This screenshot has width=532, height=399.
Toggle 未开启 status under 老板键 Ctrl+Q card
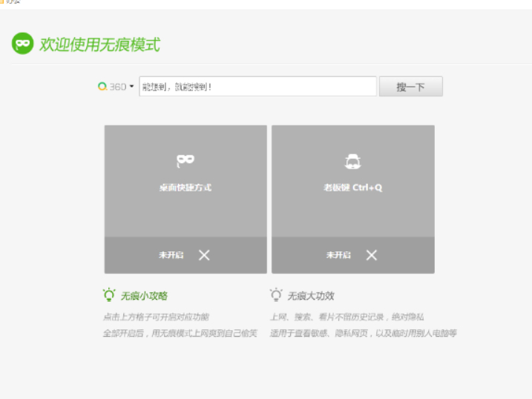click(338, 255)
